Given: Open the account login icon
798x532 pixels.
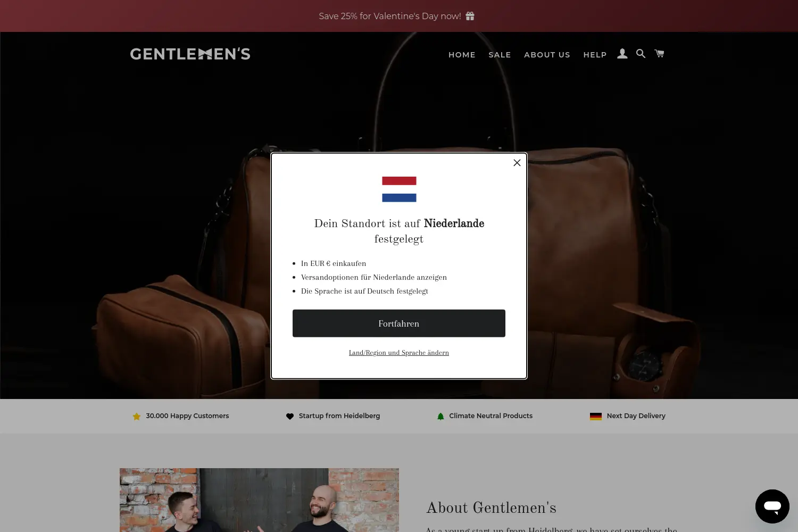Looking at the screenshot, I should click(622, 54).
